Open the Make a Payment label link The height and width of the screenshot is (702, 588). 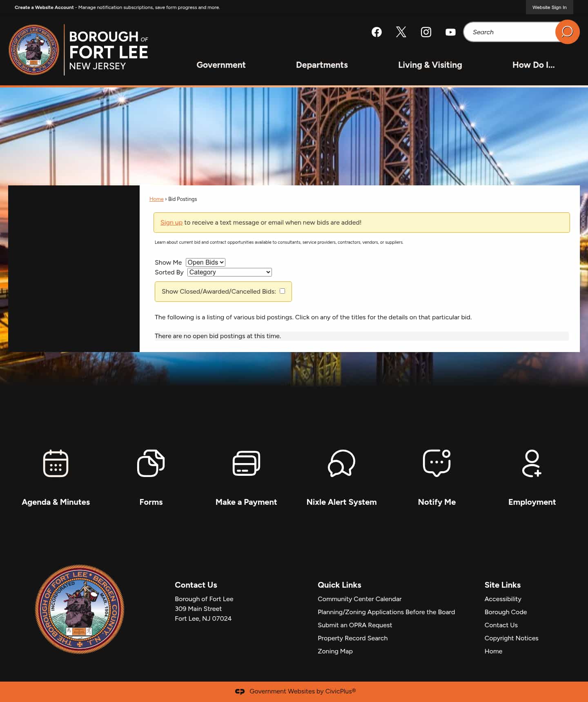(x=246, y=502)
